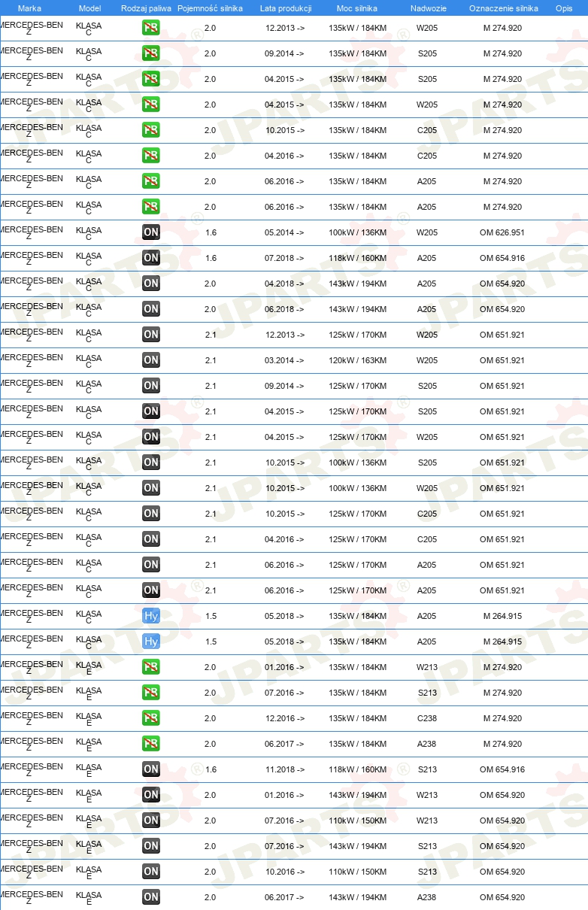Click the Marka column header
Screen dimensions: 588x910
coord(29,8)
